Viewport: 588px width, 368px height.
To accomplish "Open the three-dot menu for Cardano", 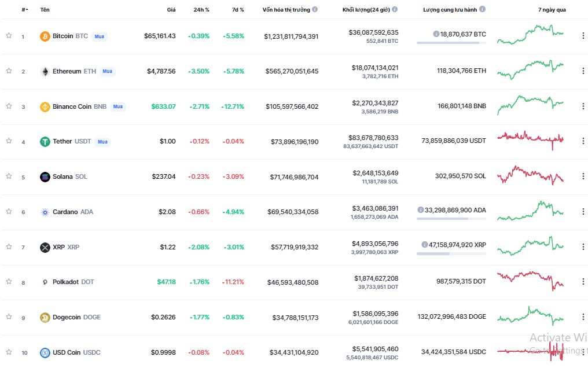I will pos(583,211).
